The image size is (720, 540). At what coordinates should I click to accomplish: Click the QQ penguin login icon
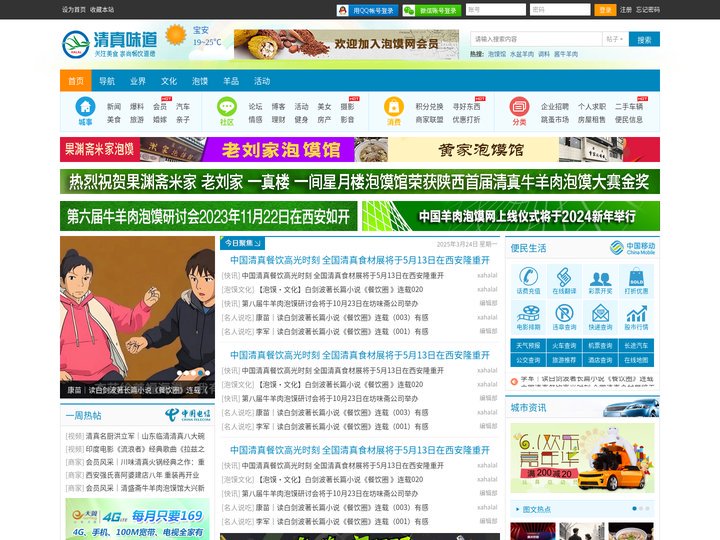tap(343, 10)
